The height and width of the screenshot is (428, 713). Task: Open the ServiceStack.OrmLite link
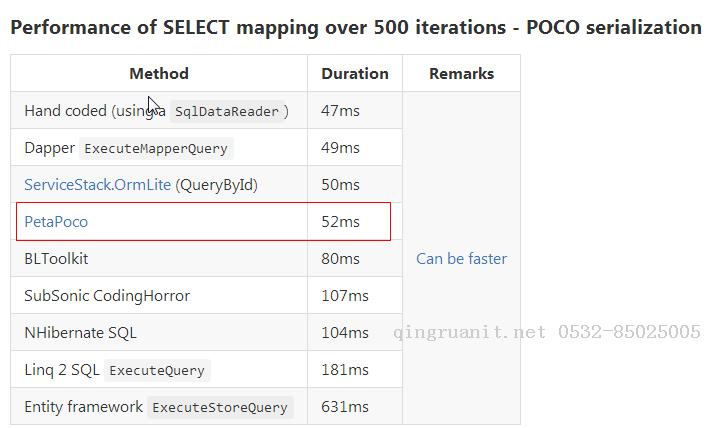[x=98, y=185]
